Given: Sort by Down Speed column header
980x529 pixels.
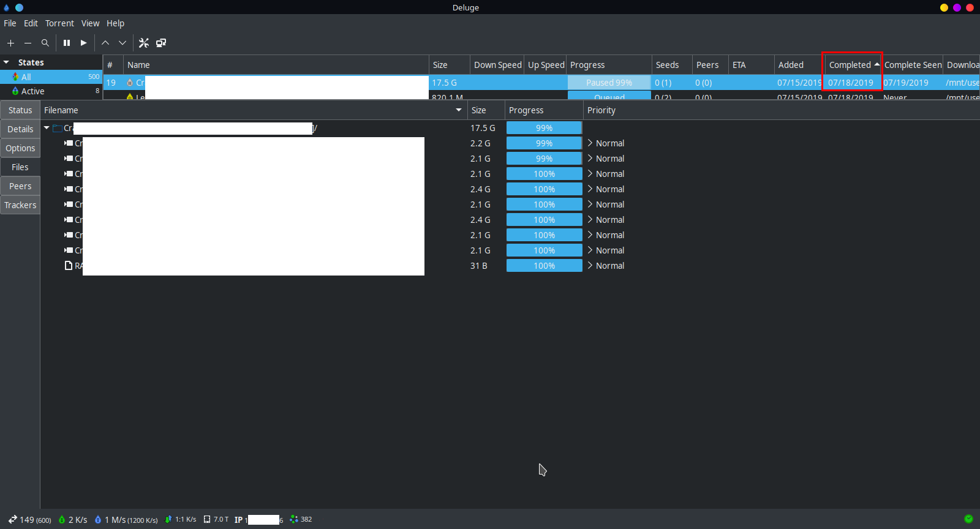Looking at the screenshot, I should pyautogui.click(x=497, y=65).
